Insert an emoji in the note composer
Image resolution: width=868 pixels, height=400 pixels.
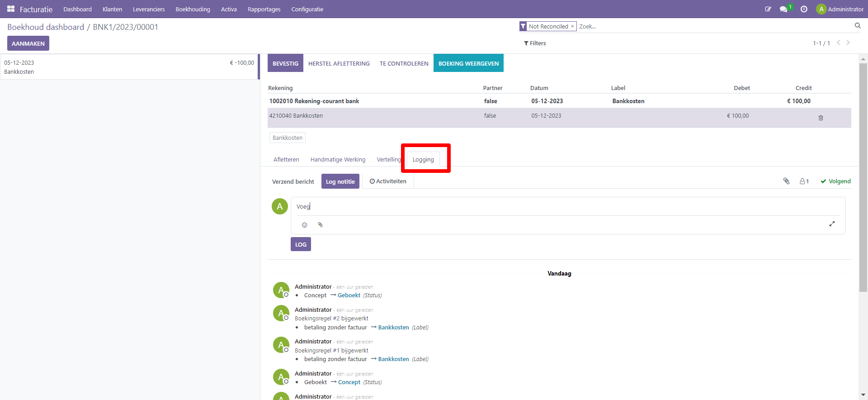coord(304,225)
